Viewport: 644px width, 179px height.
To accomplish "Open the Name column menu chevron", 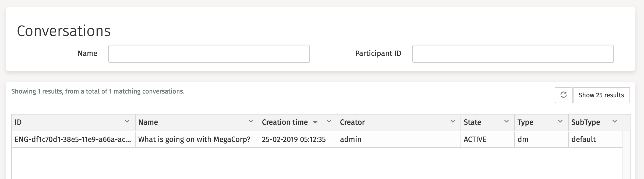I will tap(251, 121).
